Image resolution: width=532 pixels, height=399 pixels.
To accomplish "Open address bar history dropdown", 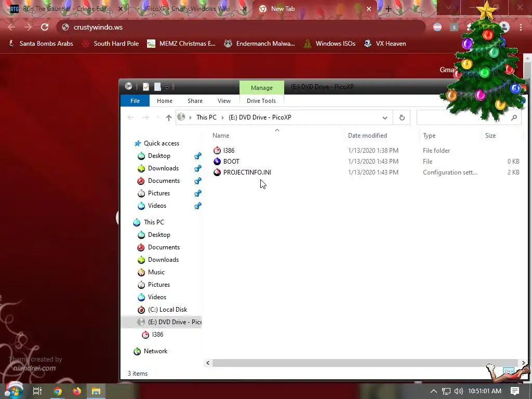I will [x=385, y=118].
